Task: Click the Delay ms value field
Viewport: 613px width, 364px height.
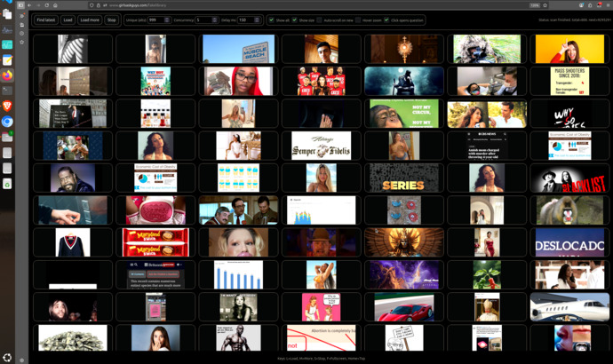Action: click(x=246, y=20)
